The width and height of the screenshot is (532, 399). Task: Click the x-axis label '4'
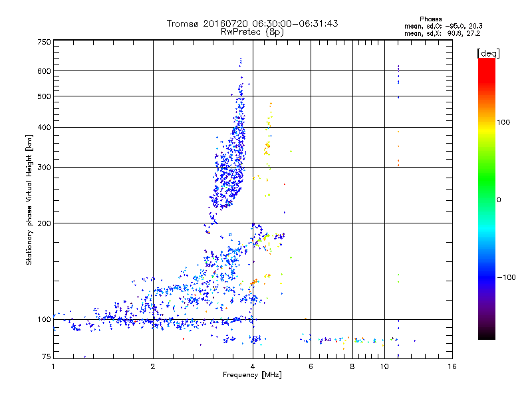(253, 366)
